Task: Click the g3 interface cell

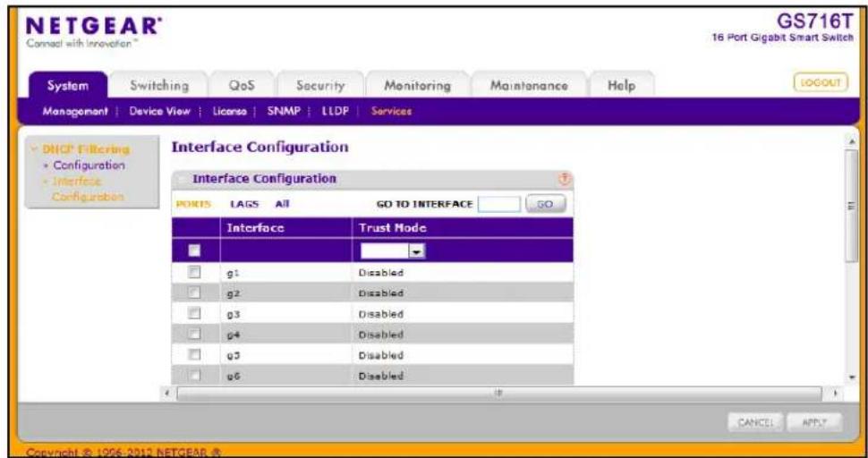Action: pyautogui.click(x=285, y=314)
